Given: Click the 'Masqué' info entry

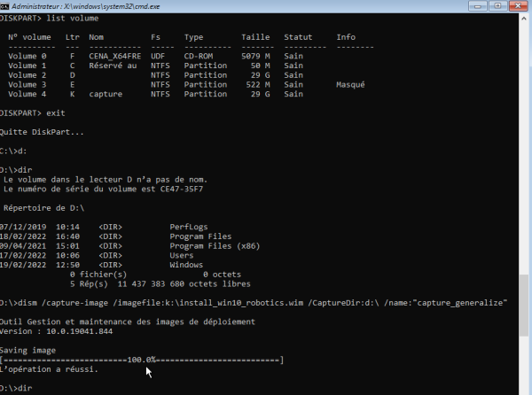Looking at the screenshot, I should [350, 85].
